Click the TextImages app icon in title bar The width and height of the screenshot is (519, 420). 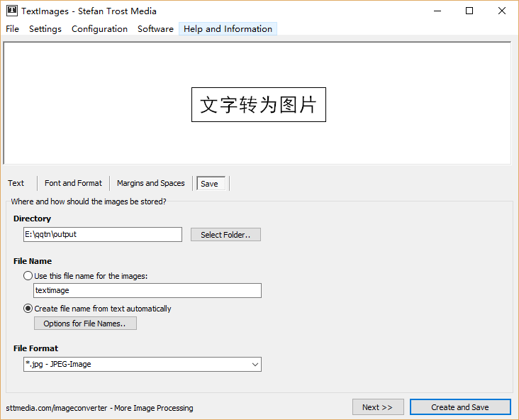[11, 11]
